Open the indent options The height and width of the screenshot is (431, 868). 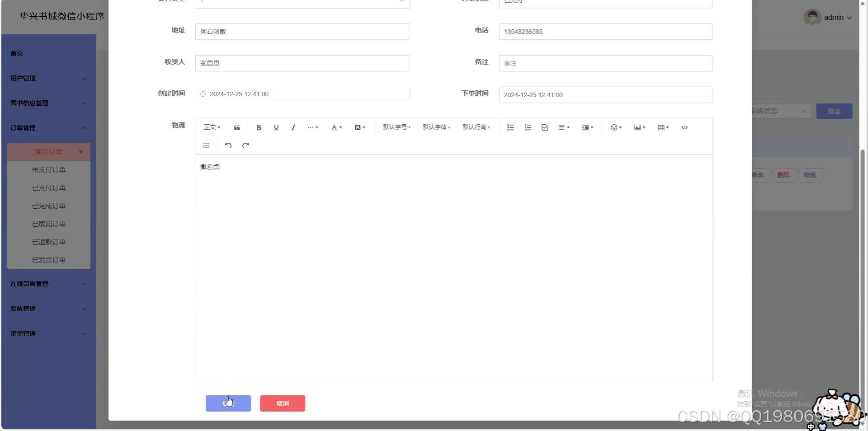click(588, 127)
